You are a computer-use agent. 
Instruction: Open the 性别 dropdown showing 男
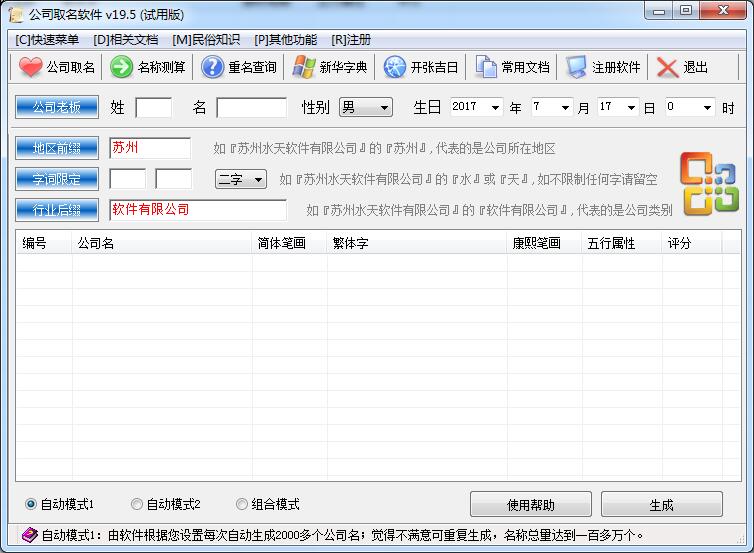point(365,107)
